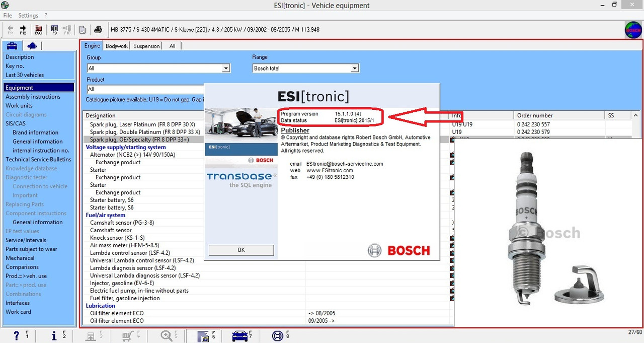Select Alternator (NCB2) 14V 90/150A row

click(133, 155)
